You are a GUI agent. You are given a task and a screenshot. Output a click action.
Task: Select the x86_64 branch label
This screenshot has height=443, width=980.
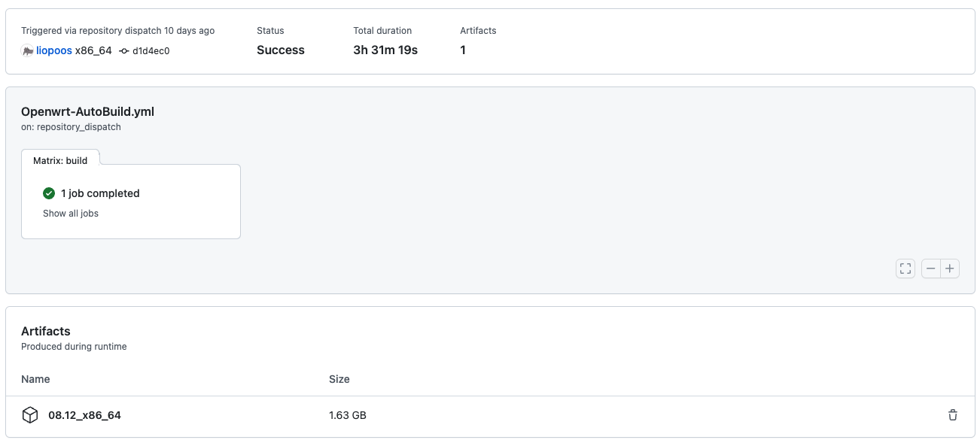point(94,50)
